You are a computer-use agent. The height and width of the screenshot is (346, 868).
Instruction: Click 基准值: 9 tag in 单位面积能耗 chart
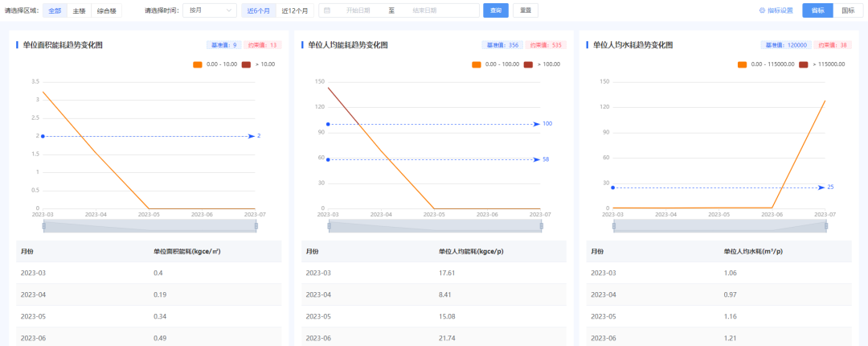pos(223,46)
